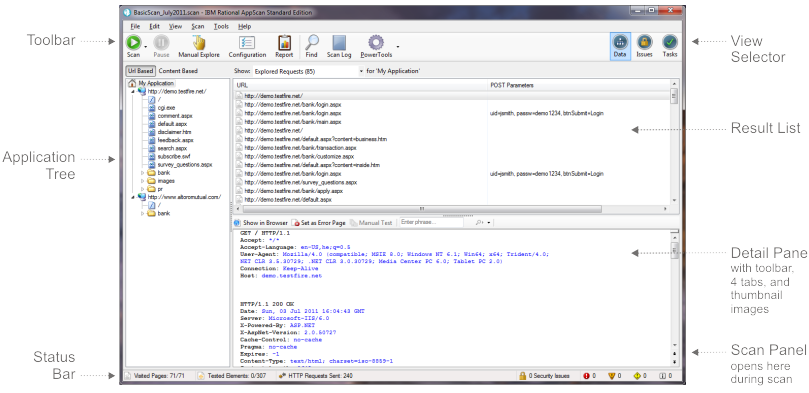Select the bank/customize.aspx result row
809x393 pixels.
452,156
